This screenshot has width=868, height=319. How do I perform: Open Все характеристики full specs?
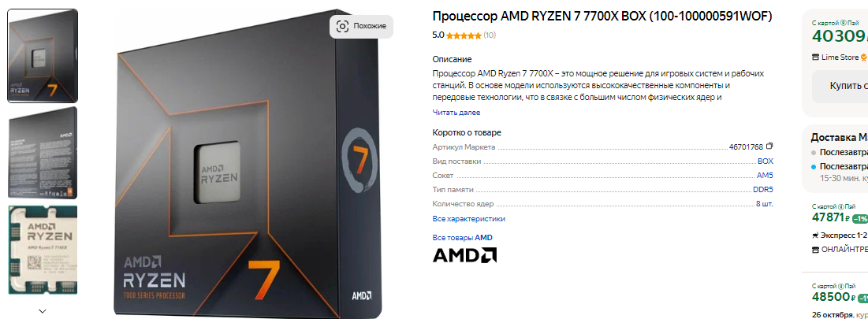[x=468, y=218]
